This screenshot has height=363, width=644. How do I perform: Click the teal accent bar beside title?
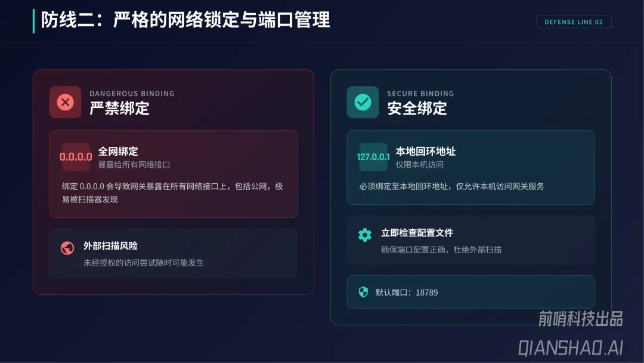point(33,20)
